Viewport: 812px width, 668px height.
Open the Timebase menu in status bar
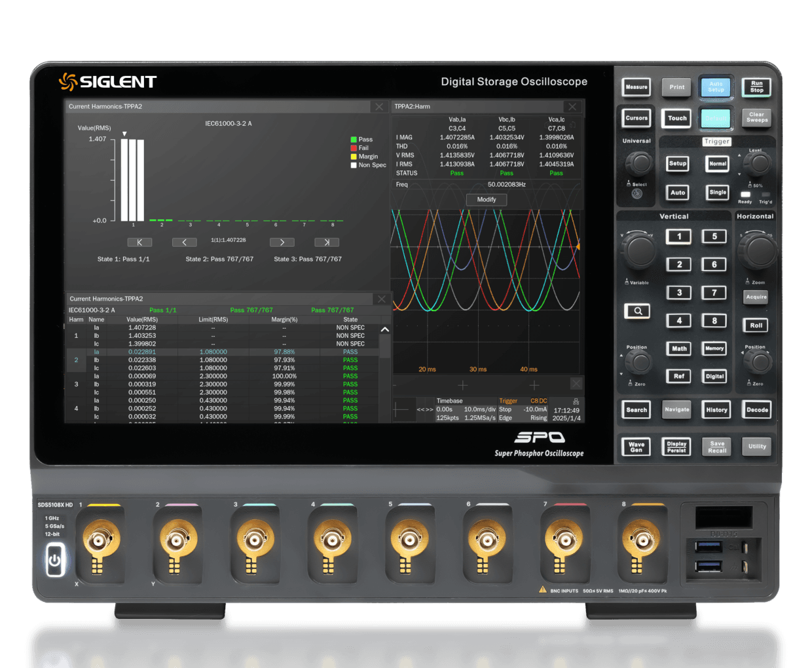coord(449,401)
